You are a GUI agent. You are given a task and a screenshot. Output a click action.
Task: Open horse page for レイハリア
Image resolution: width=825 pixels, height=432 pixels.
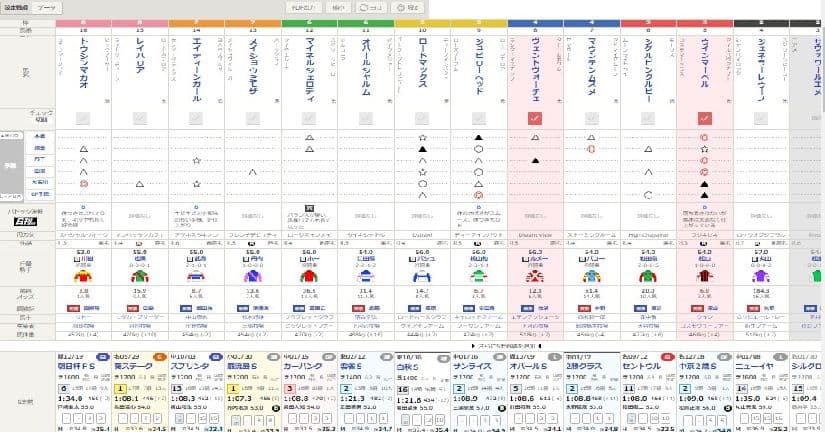(140, 55)
